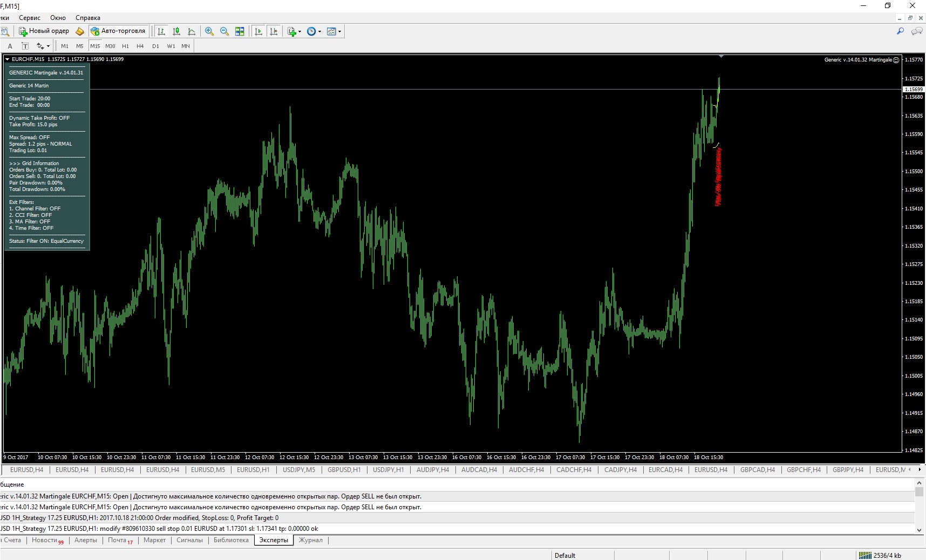
Task: Open the periods clock icon
Action: tap(311, 31)
